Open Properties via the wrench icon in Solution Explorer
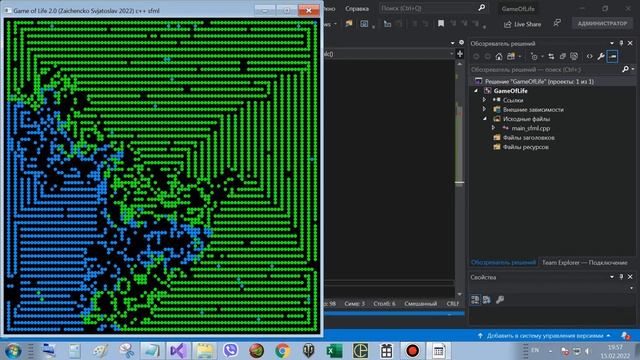640x360 pixels. pyautogui.click(x=601, y=57)
